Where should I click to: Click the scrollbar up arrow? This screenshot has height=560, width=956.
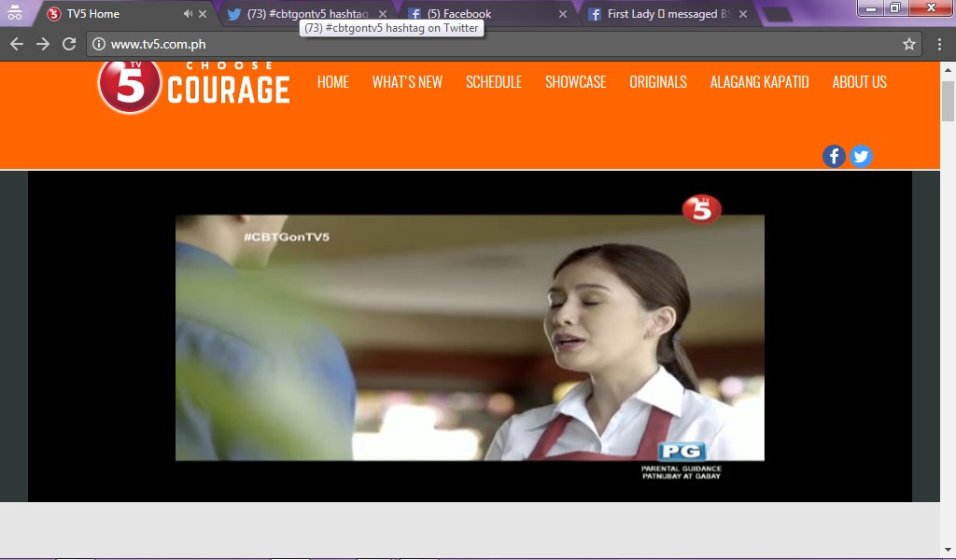tap(948, 69)
